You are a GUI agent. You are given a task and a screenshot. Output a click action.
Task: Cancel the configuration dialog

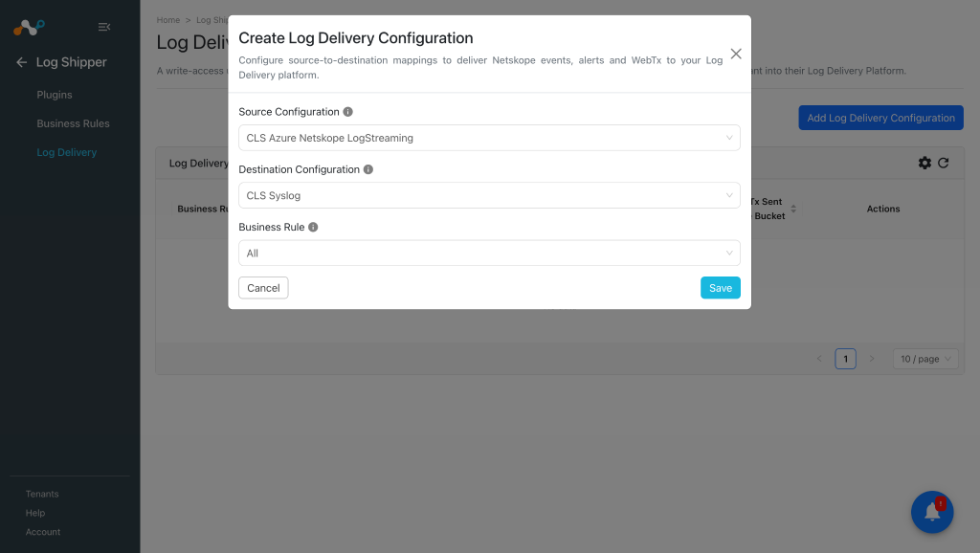263,287
